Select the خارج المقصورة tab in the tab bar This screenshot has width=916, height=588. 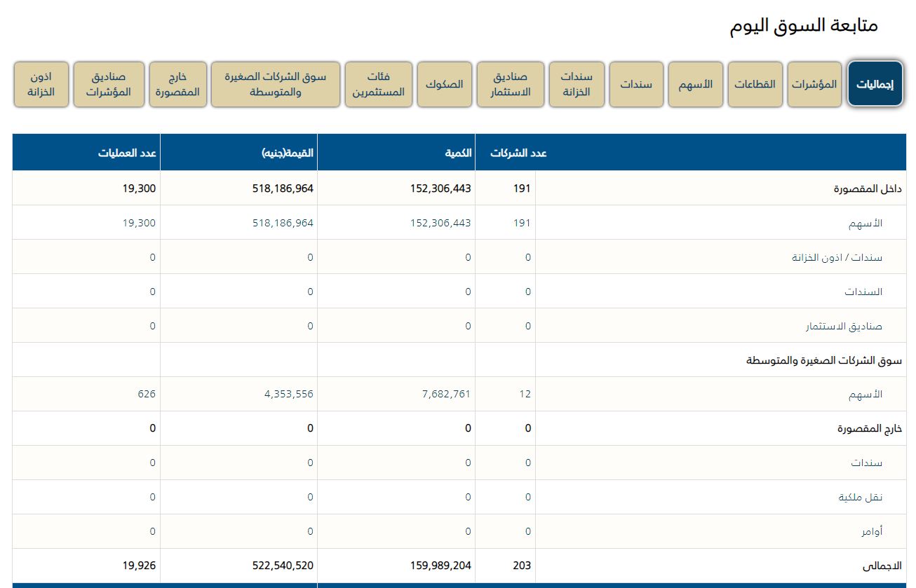pyautogui.click(x=177, y=84)
